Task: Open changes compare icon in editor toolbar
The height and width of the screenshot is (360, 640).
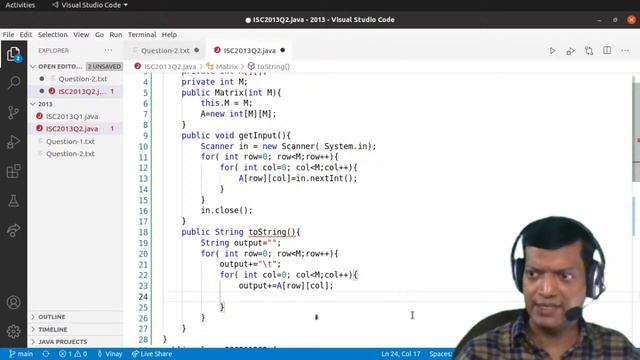Action: coord(589,51)
